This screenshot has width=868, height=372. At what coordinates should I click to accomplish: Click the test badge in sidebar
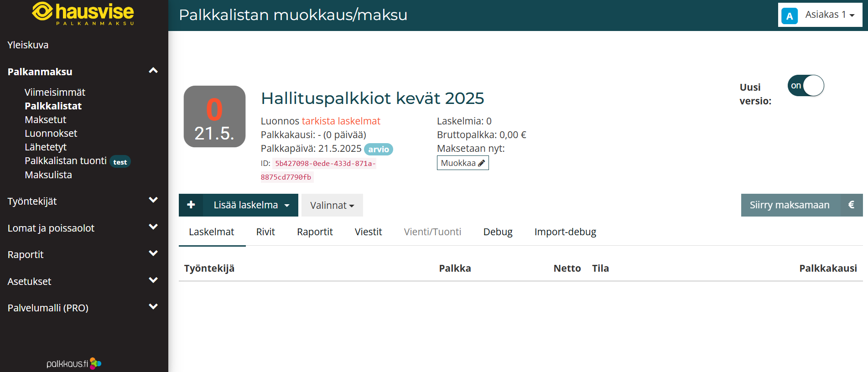[x=120, y=162]
